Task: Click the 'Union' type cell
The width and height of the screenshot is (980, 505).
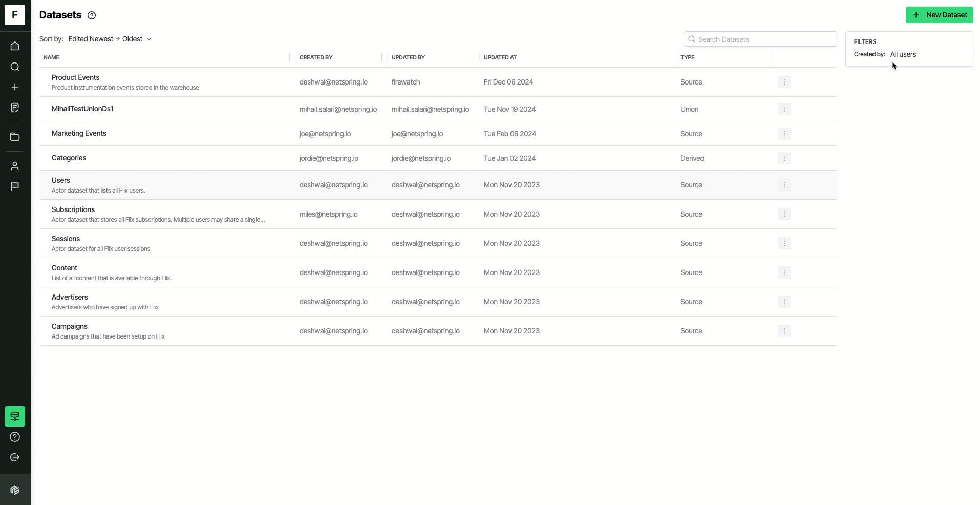Action: [x=689, y=109]
